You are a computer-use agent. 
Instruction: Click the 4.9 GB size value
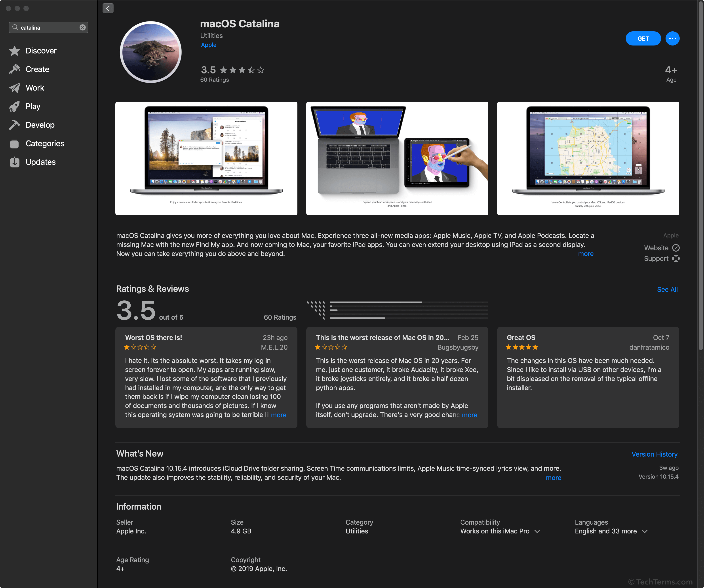coord(241,531)
